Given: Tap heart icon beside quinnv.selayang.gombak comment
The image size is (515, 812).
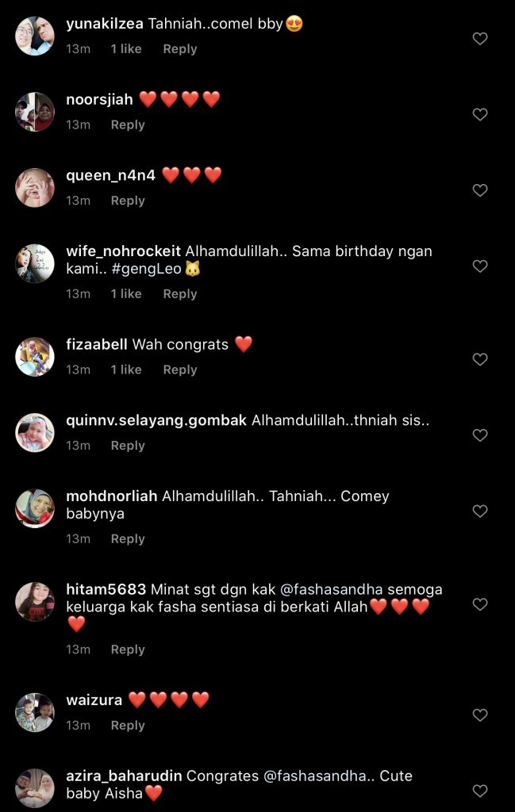Looking at the screenshot, I should (480, 435).
